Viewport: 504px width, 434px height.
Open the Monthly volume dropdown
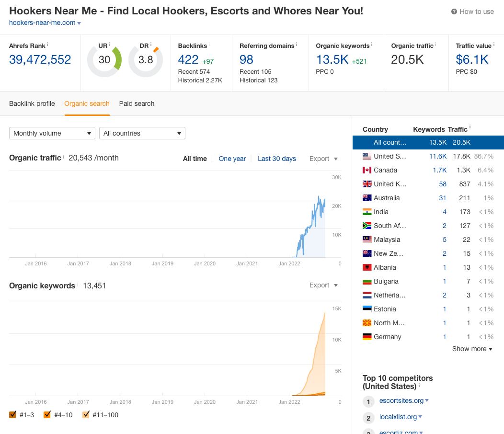click(x=52, y=133)
